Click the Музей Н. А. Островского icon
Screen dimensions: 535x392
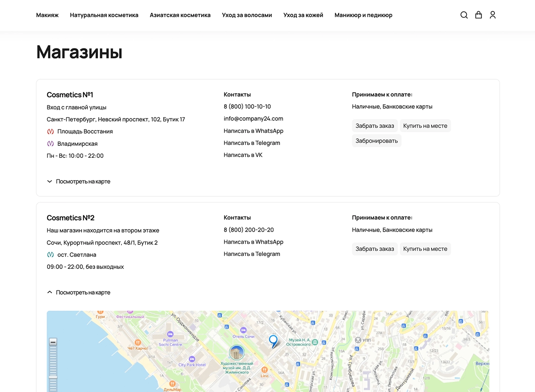coord(315,342)
